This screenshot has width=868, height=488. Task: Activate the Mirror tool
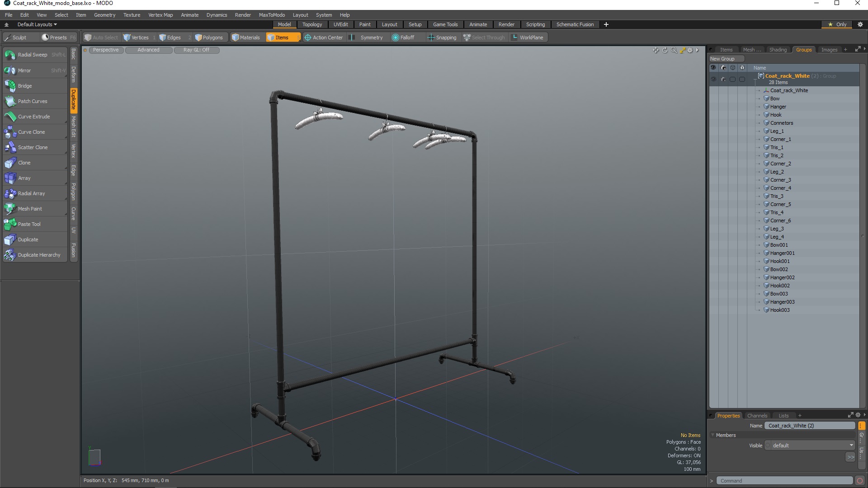tap(35, 70)
